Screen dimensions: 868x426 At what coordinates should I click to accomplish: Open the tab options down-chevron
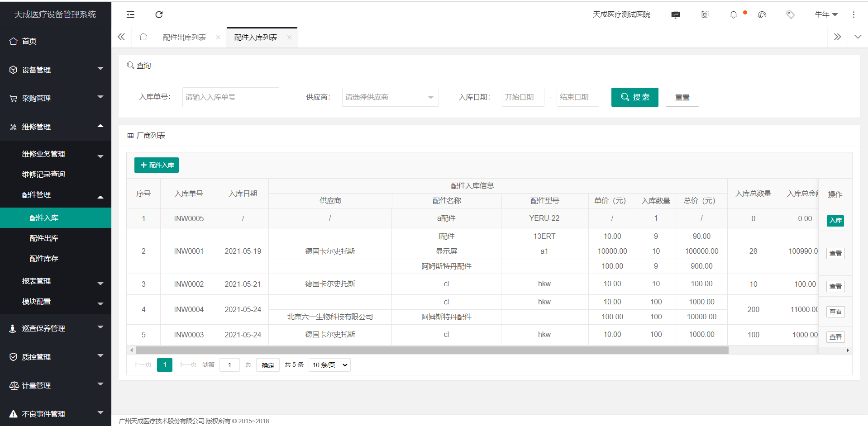pos(858,37)
